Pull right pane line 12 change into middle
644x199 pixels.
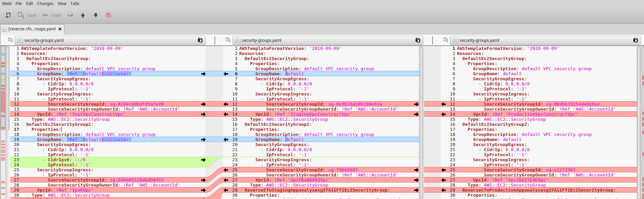tap(443, 104)
